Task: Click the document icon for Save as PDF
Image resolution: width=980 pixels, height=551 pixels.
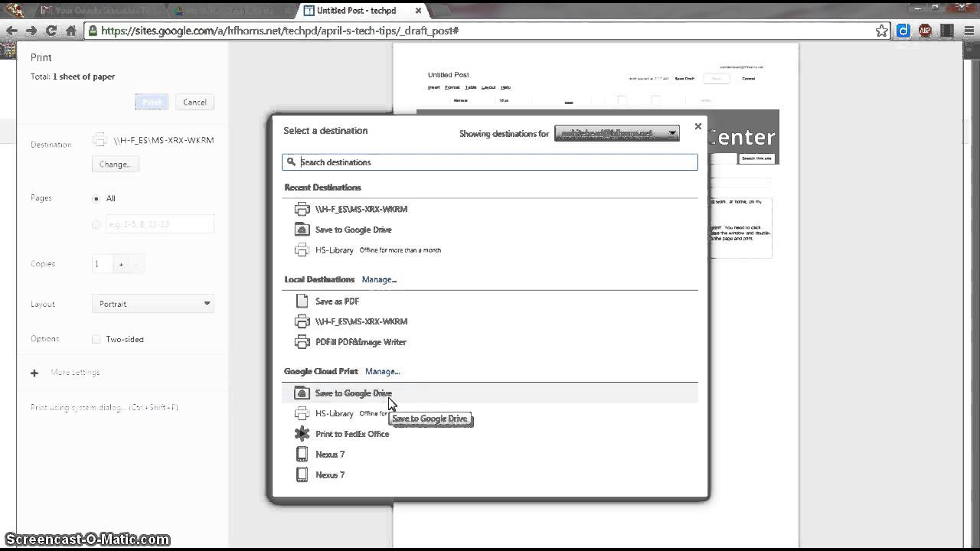Action: pos(302,301)
